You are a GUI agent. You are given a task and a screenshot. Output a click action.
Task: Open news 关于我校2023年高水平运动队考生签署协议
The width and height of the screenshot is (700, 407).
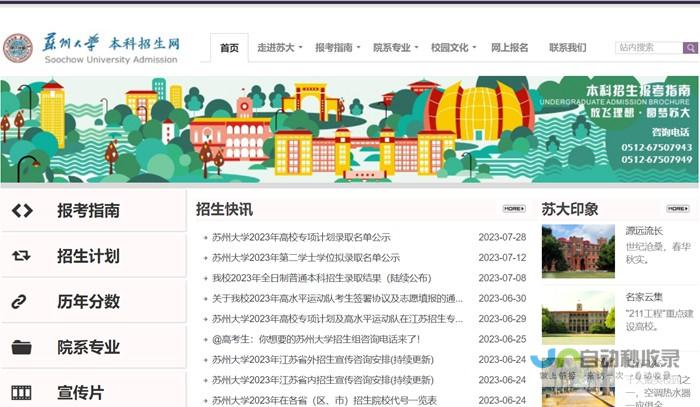pos(338,299)
